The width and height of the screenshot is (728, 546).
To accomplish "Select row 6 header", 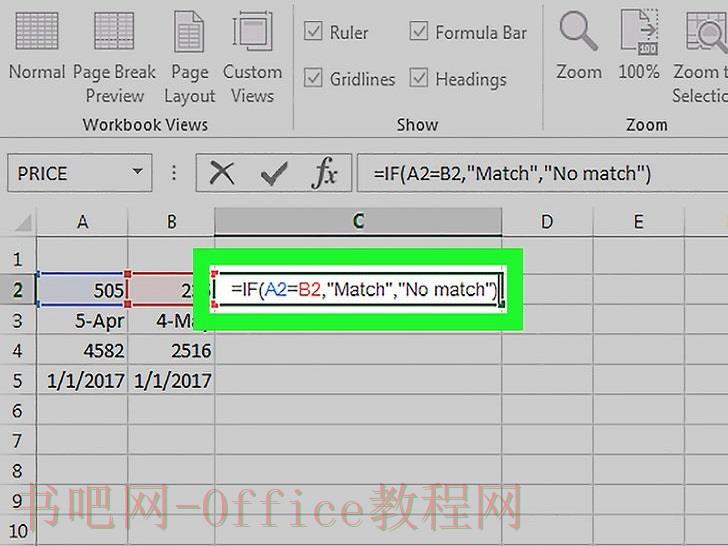I will (18, 410).
